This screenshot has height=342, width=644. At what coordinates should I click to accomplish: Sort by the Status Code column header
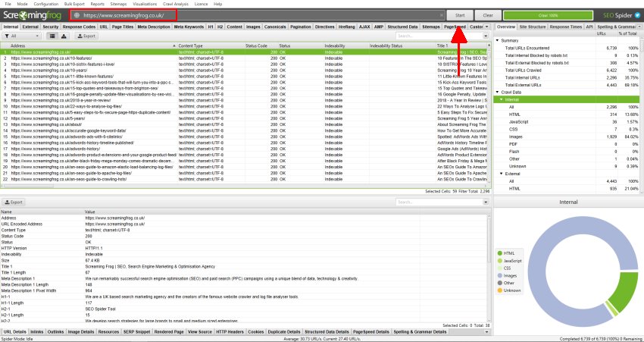261,45
